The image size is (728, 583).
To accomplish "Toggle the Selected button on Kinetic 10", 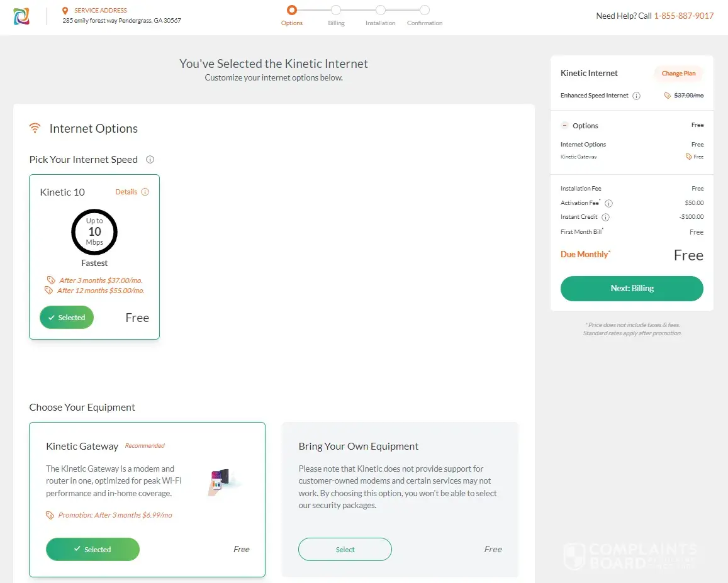I will [x=67, y=318].
